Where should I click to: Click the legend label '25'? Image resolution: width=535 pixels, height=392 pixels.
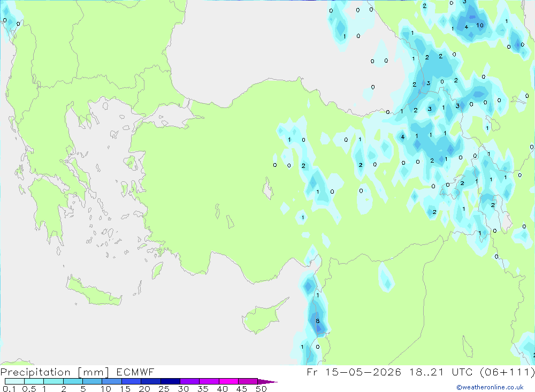[x=164, y=389]
